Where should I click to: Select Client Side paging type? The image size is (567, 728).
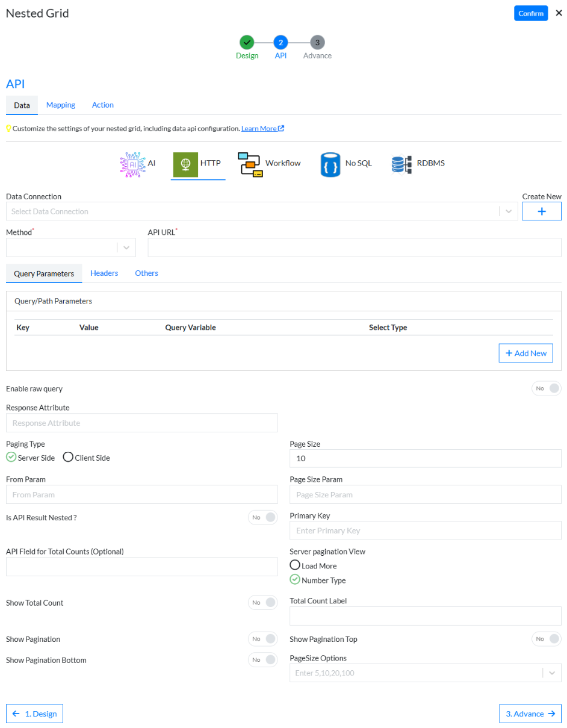click(69, 457)
